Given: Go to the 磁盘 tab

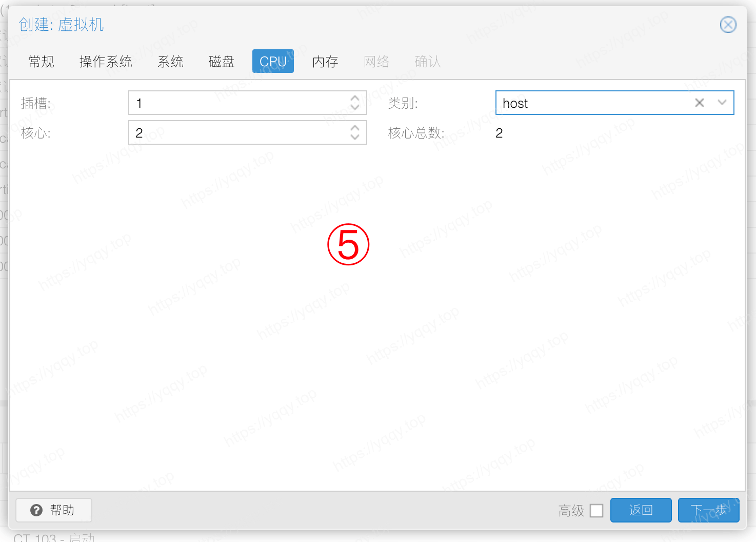Looking at the screenshot, I should click(x=222, y=62).
